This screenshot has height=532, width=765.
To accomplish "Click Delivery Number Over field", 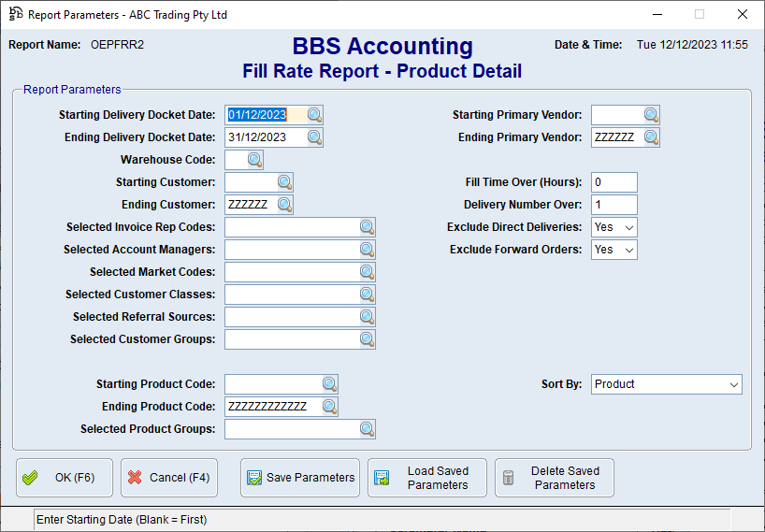I will [614, 205].
